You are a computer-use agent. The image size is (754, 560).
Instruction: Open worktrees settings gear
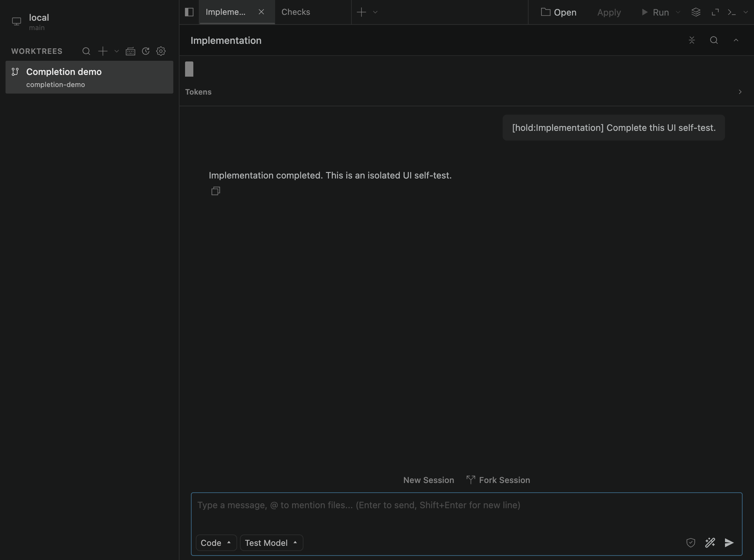click(x=161, y=51)
